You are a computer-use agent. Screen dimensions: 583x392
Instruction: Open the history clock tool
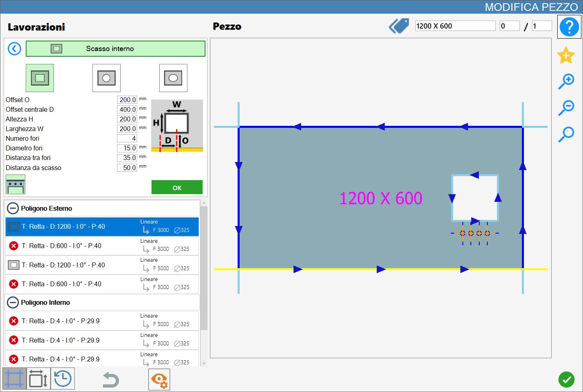click(x=63, y=379)
